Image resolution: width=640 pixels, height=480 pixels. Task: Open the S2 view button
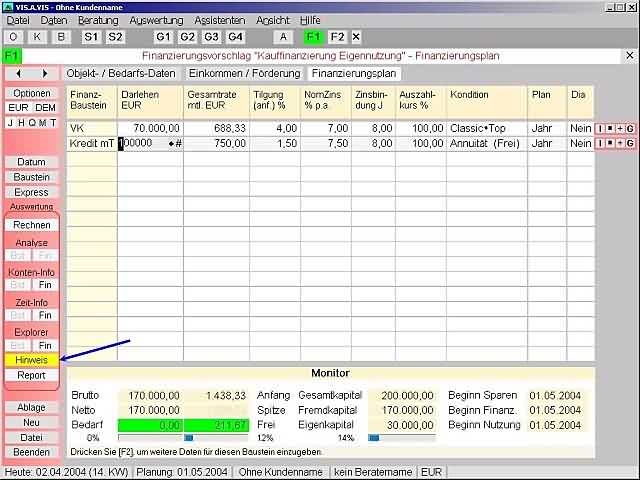click(115, 37)
